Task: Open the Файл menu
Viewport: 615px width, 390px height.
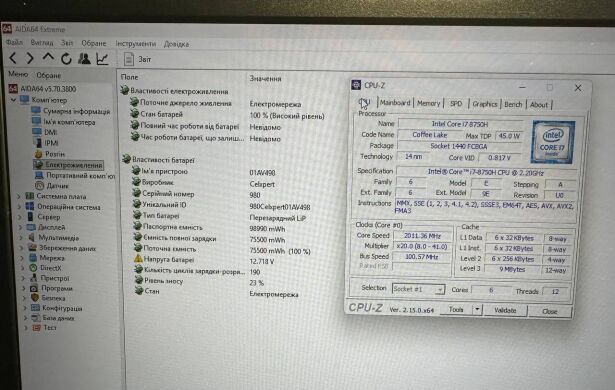Action: click(x=15, y=42)
